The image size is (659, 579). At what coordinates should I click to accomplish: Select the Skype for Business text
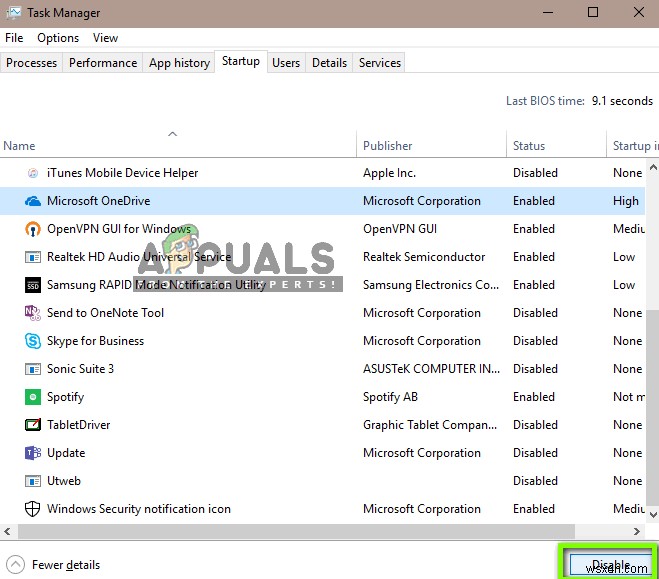click(x=95, y=341)
